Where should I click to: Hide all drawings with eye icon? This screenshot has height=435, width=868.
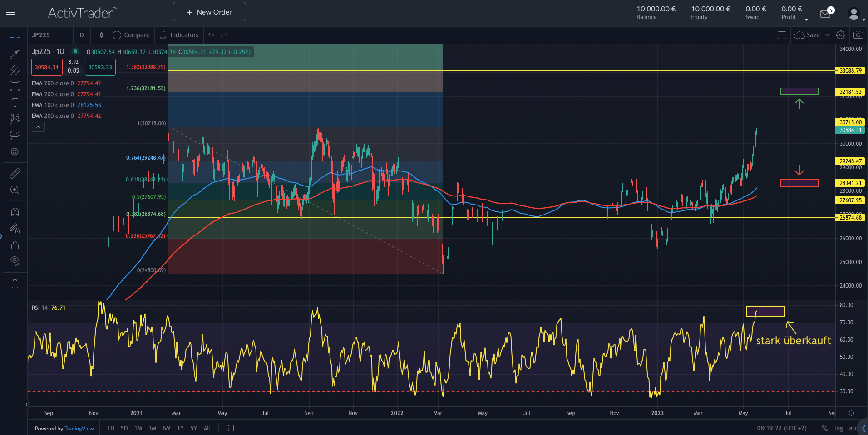click(15, 261)
